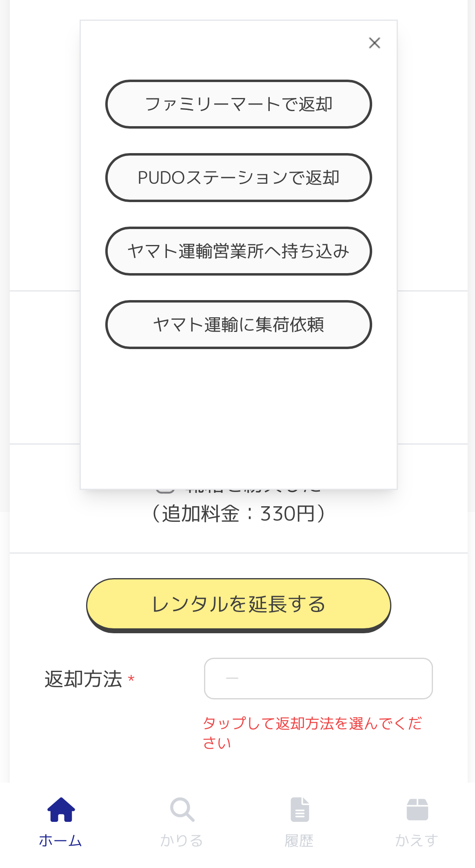This screenshot has height=868, width=475.
Task: Open the 履歴 tab label
Action: coord(300,841)
